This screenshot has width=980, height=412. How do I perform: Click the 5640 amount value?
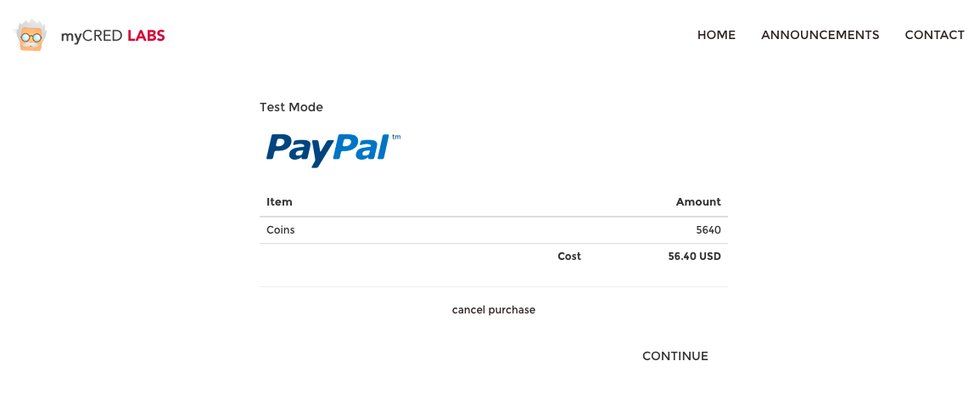tap(708, 229)
